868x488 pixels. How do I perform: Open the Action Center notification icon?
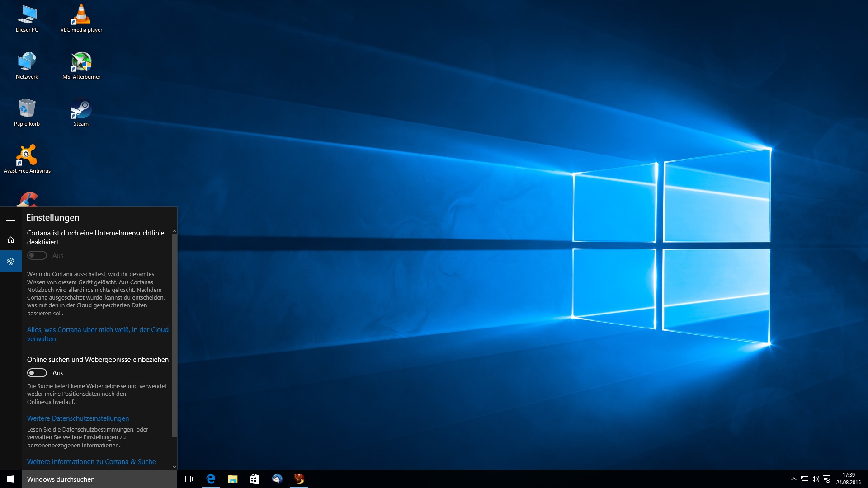point(826,479)
